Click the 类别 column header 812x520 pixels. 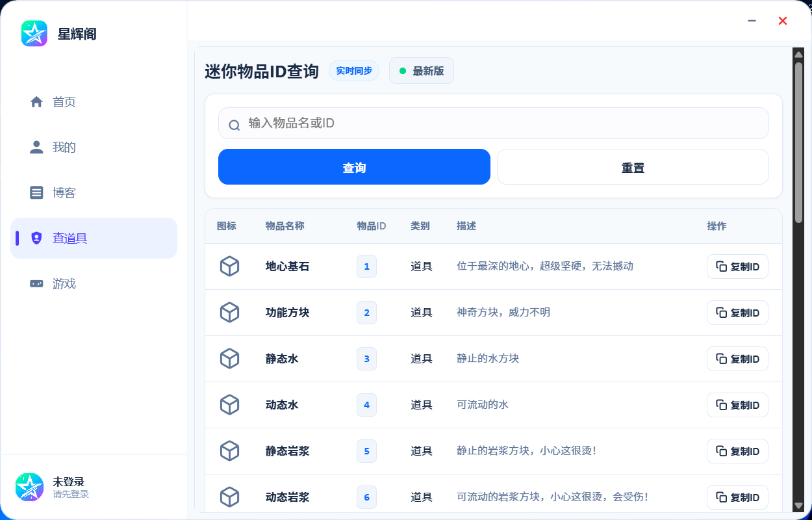point(420,226)
